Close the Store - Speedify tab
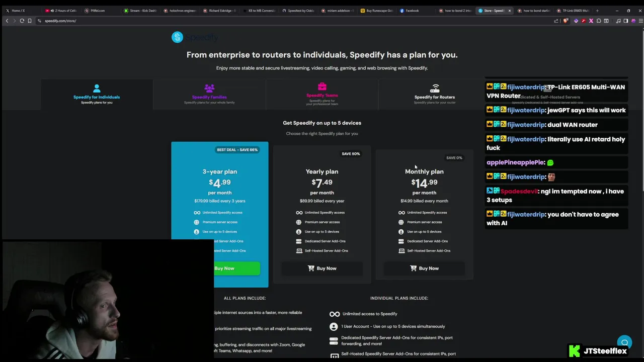The image size is (644, 362). point(510,11)
